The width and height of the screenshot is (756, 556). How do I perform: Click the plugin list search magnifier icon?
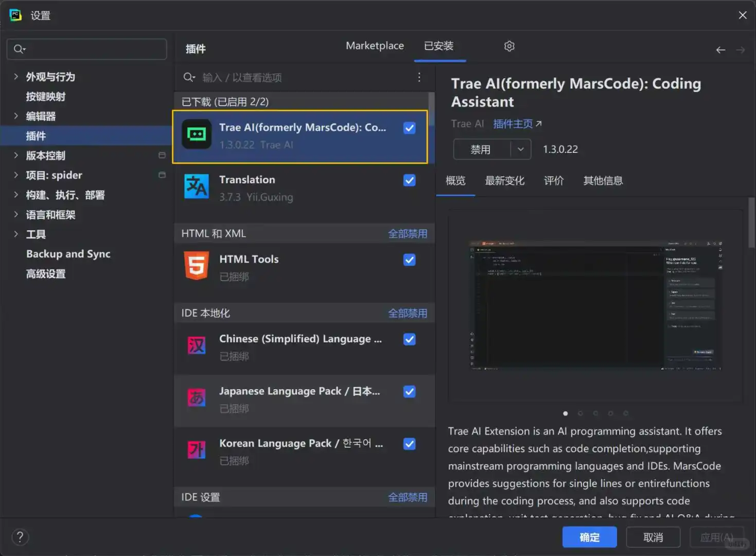point(189,77)
